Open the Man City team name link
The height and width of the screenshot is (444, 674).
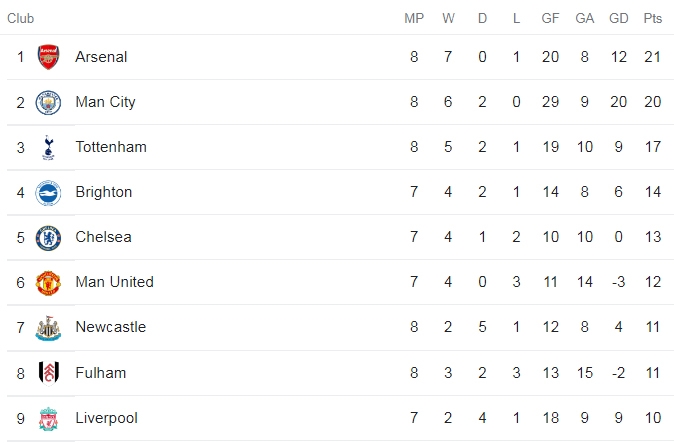(x=105, y=102)
